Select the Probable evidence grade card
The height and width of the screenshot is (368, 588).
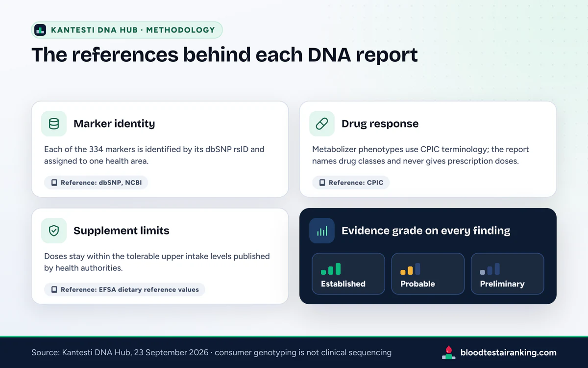click(x=428, y=274)
